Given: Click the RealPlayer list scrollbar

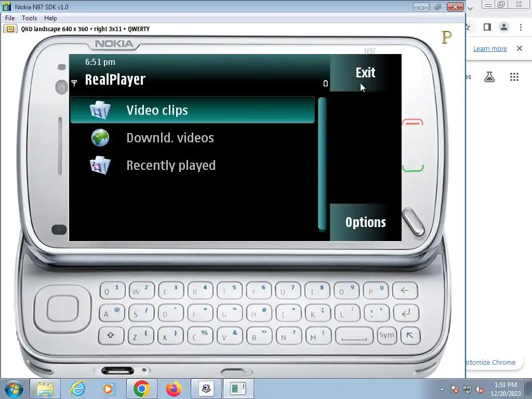Looking at the screenshot, I should (x=322, y=164).
